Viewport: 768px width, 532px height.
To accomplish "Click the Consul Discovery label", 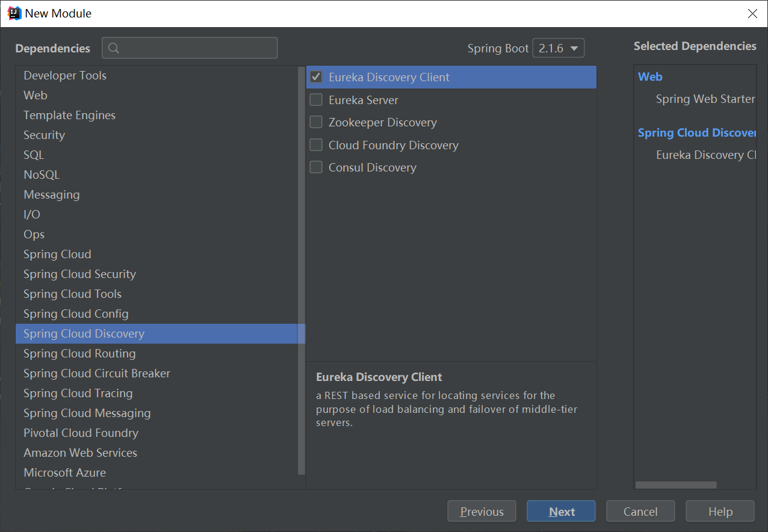I will tap(373, 167).
